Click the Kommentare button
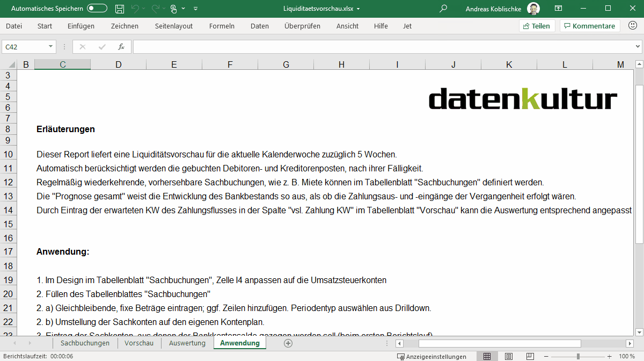The width and height of the screenshot is (644, 361). pos(589,26)
